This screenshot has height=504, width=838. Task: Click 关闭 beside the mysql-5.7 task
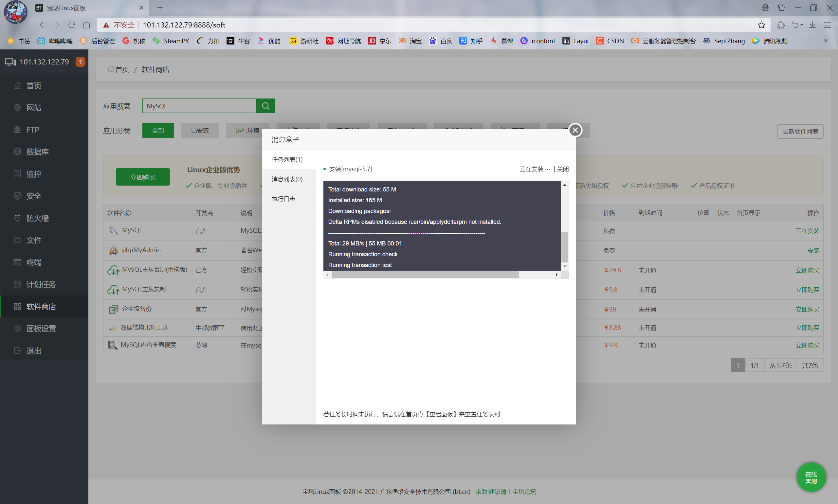coord(562,169)
